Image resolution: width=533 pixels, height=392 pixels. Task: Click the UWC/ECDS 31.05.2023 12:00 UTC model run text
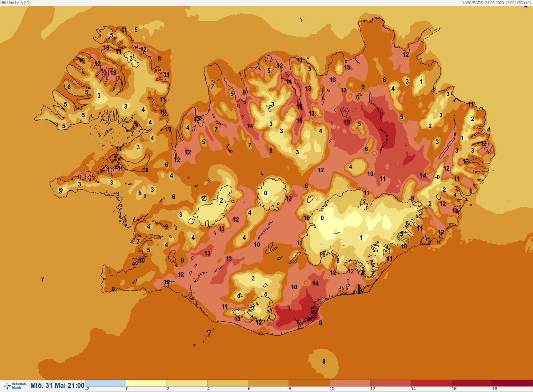tap(497, 2)
